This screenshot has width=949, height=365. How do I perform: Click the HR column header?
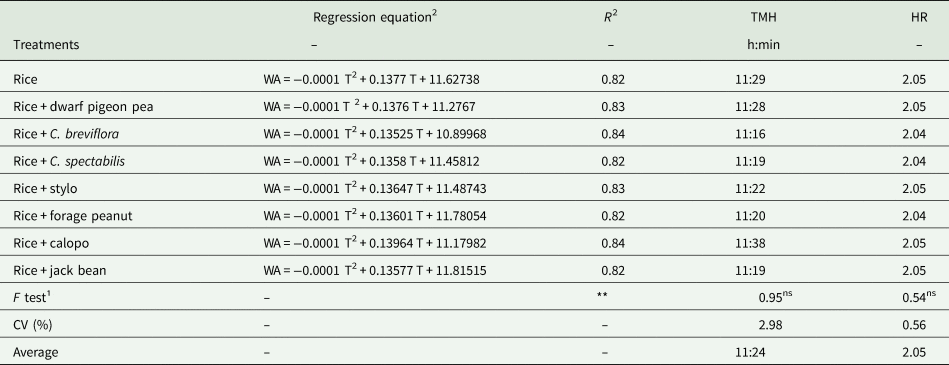pyautogui.click(x=919, y=18)
